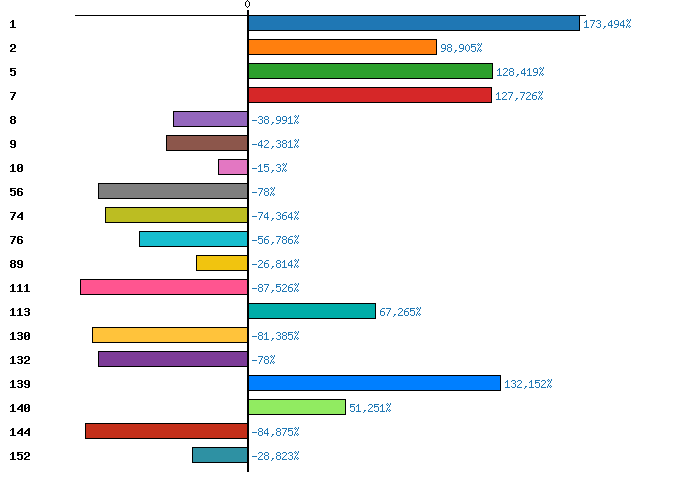Click the olive bar for category 74
This screenshot has height=501, width=700.
pyautogui.click(x=176, y=215)
